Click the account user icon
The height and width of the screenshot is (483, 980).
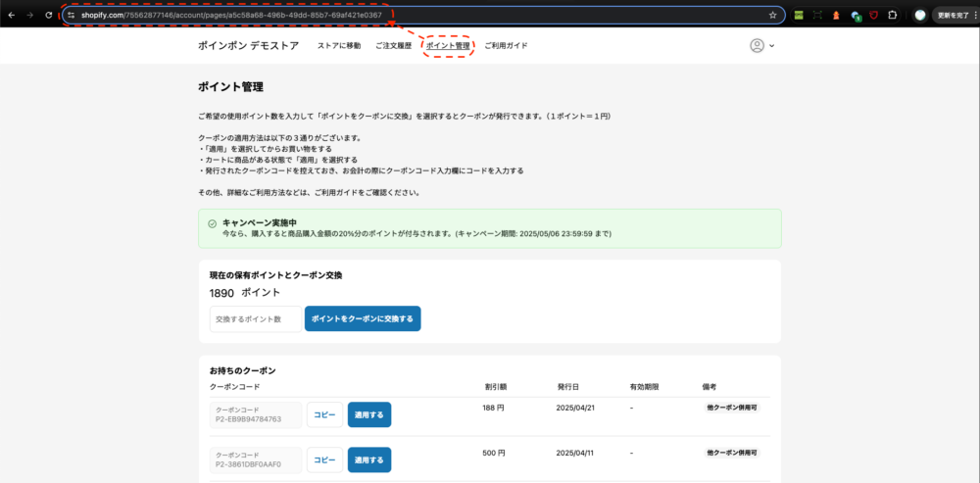(757, 45)
